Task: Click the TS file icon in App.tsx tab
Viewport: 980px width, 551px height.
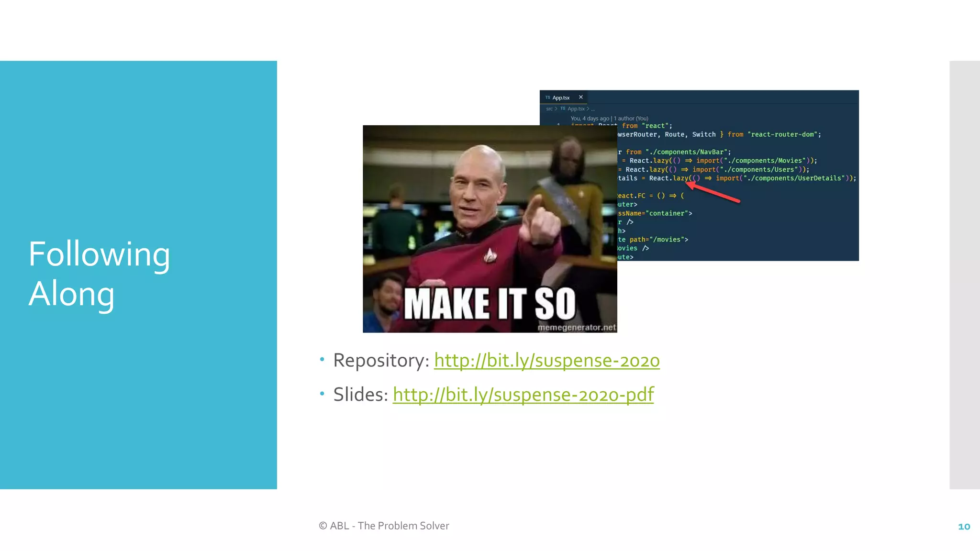Action: (x=548, y=98)
